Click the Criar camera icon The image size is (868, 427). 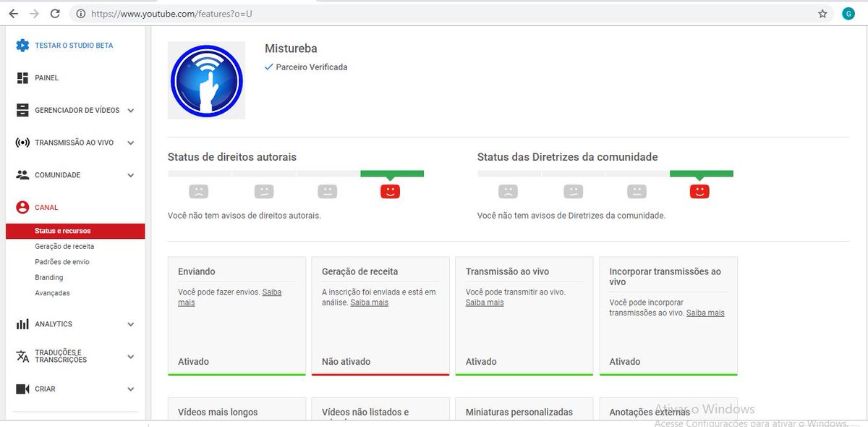[x=22, y=389]
